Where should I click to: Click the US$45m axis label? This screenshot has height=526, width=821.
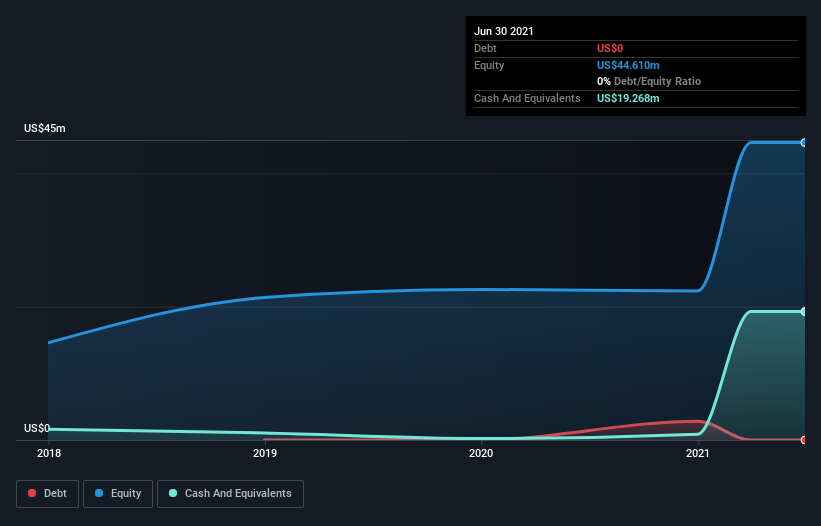pyautogui.click(x=45, y=128)
